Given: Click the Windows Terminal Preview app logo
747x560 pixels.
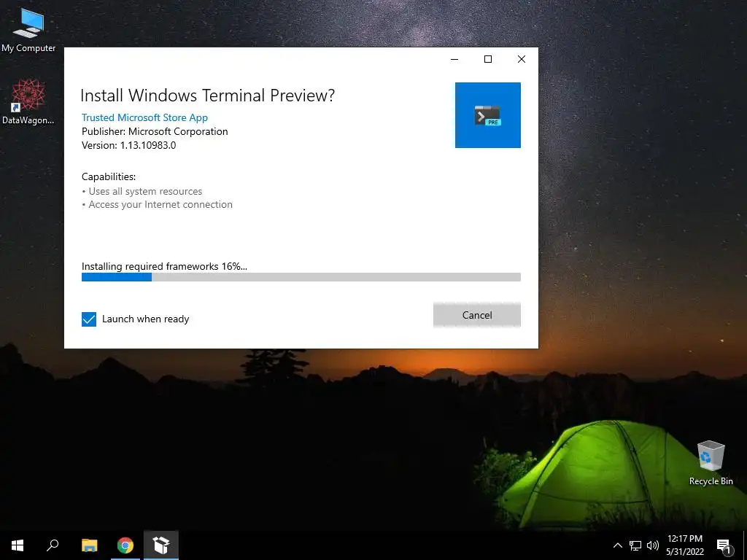Looking at the screenshot, I should pyautogui.click(x=487, y=115).
